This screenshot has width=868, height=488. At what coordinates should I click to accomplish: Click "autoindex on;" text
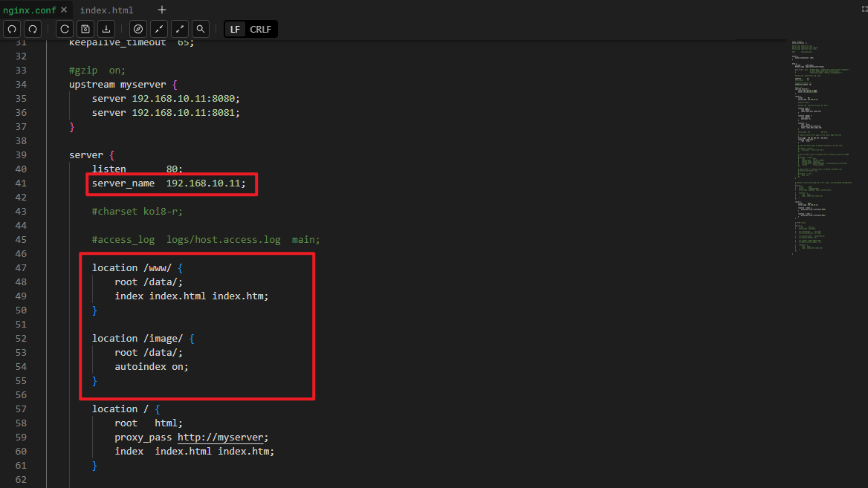pyautogui.click(x=151, y=366)
